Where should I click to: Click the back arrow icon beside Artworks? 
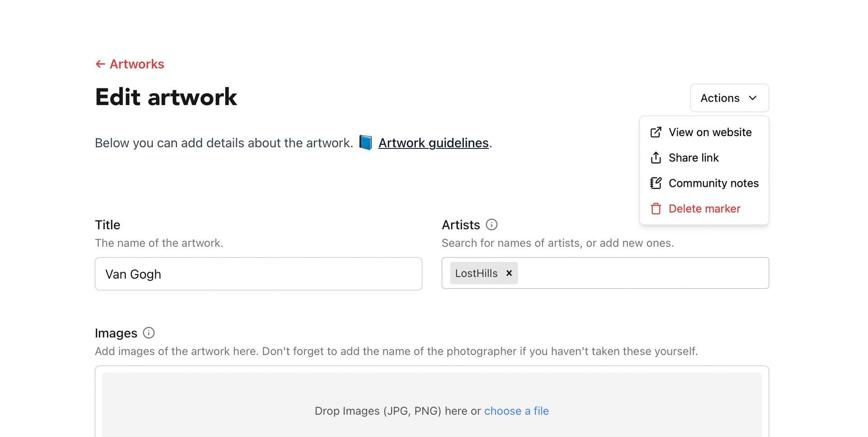(100, 64)
